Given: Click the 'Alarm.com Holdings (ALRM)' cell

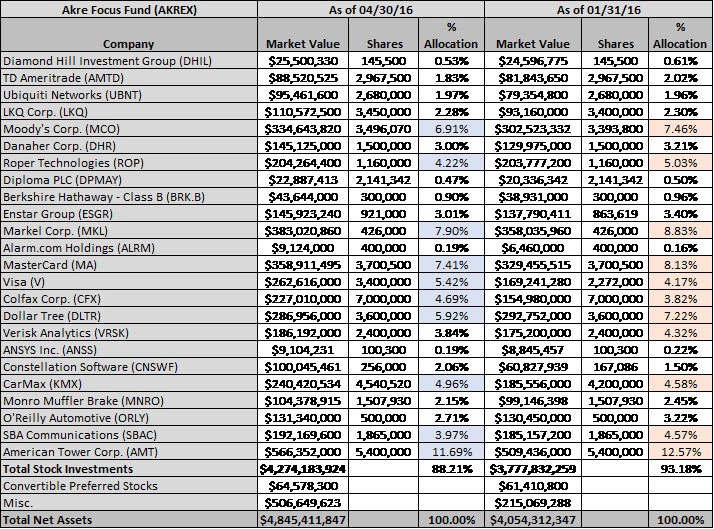Looking at the screenshot, I should [129, 248].
